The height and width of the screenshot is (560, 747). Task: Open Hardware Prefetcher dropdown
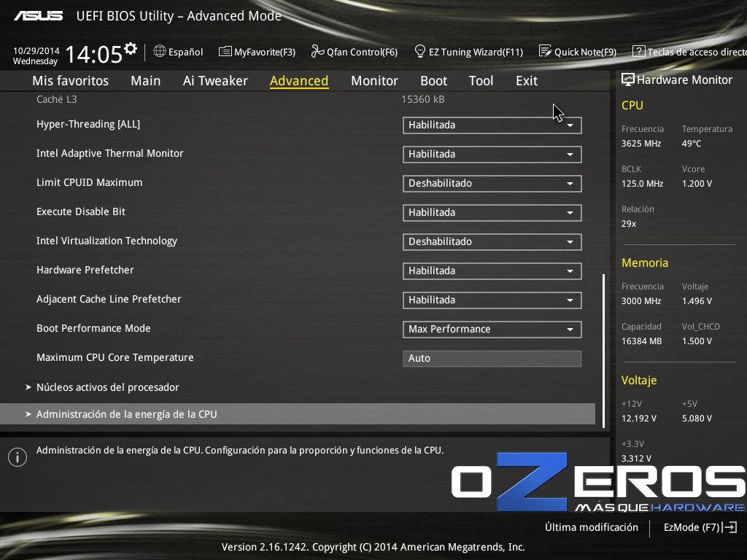coord(492,271)
